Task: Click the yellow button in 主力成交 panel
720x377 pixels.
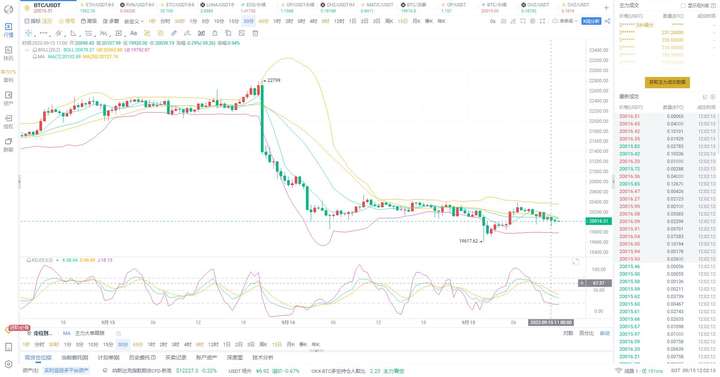Action: pos(667,82)
